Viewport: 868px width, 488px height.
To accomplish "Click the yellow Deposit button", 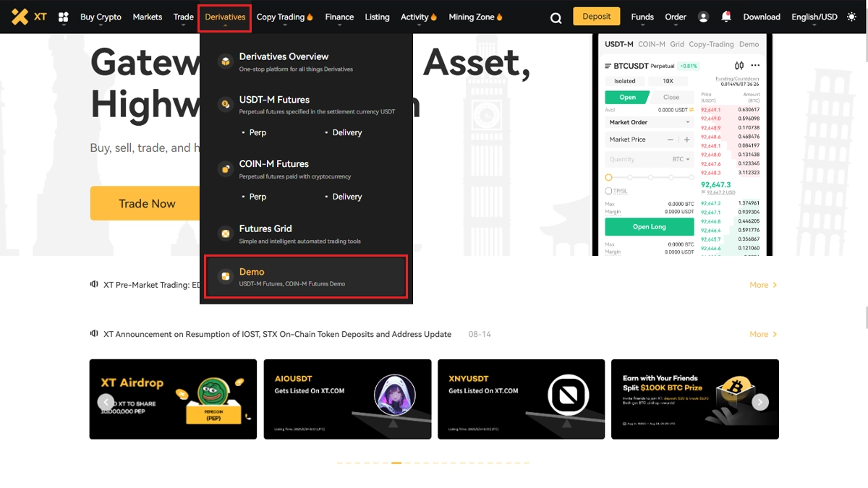I will (x=597, y=16).
